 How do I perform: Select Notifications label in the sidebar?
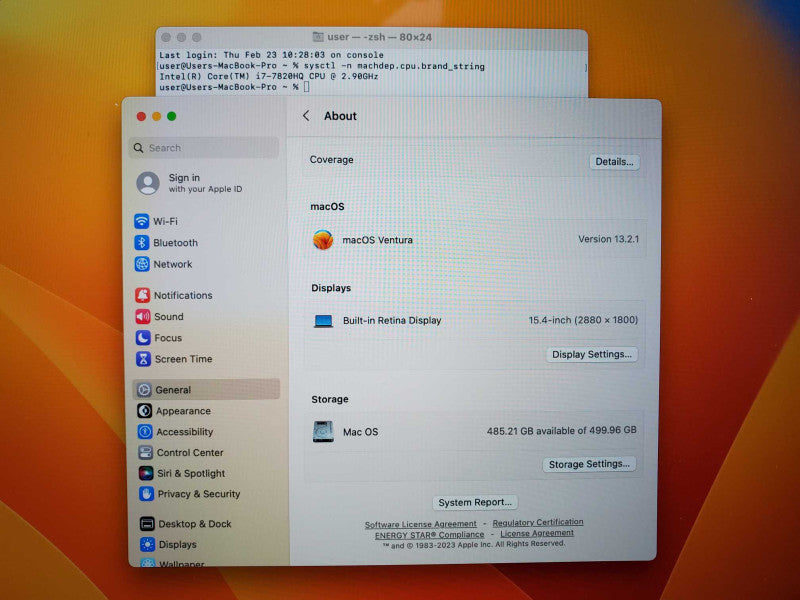(x=183, y=295)
